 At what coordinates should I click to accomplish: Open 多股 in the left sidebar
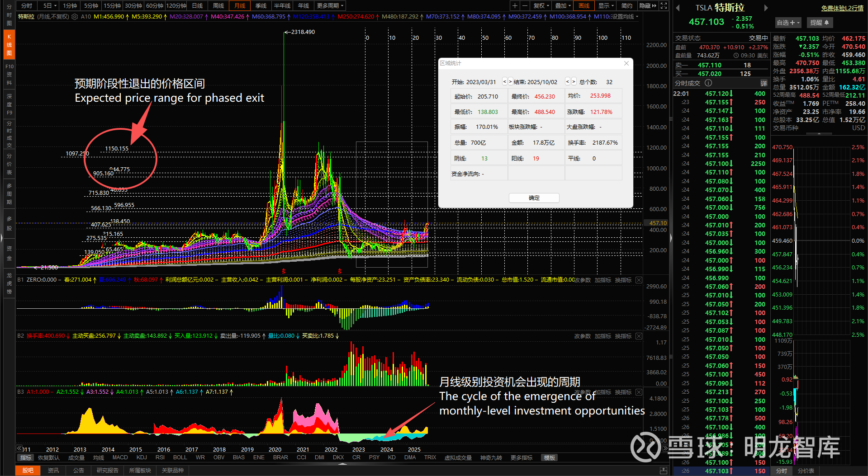pyautogui.click(x=9, y=223)
